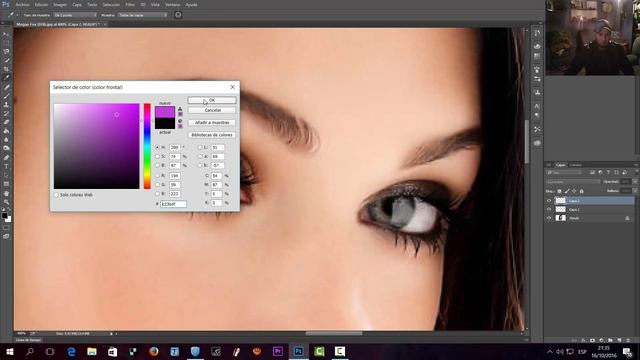Select the Eyedropper tool in the left toolbar
640x360 pixels.
7,78
